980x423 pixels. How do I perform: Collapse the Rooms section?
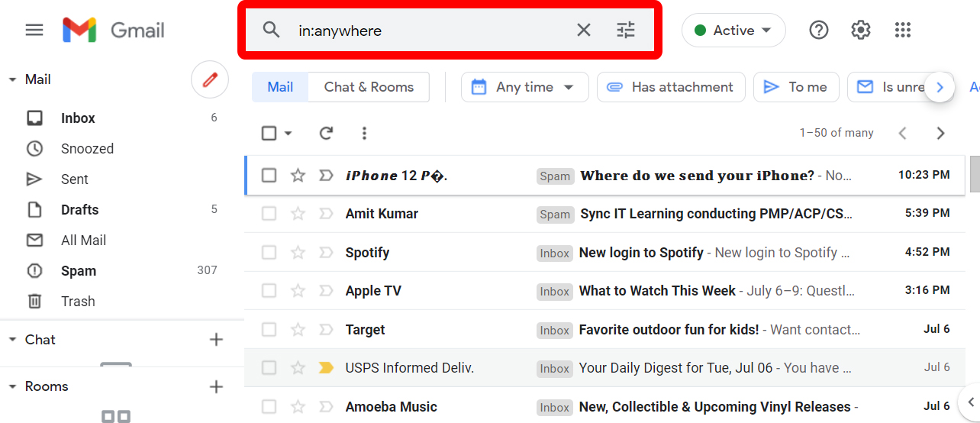(x=12, y=386)
